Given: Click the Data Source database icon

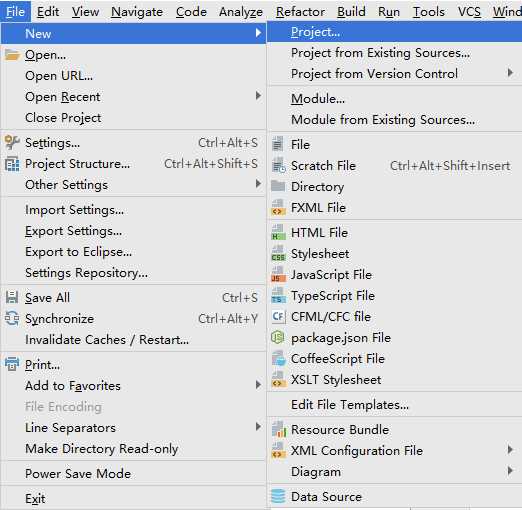Looking at the screenshot, I should pos(278,496).
